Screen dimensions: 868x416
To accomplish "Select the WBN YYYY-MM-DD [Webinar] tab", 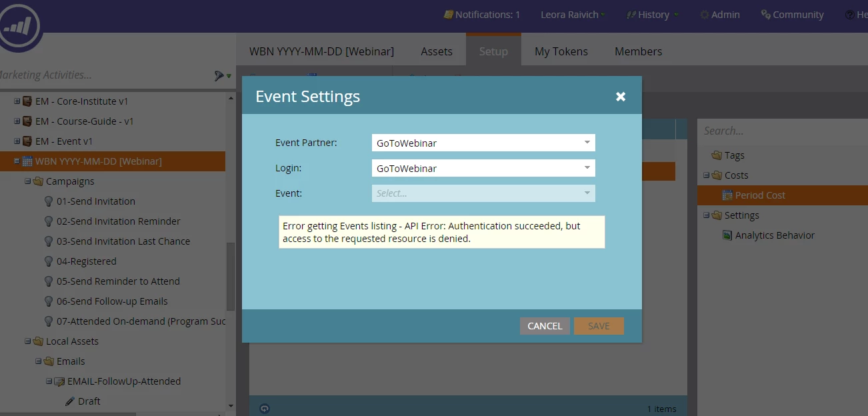I will tap(321, 51).
